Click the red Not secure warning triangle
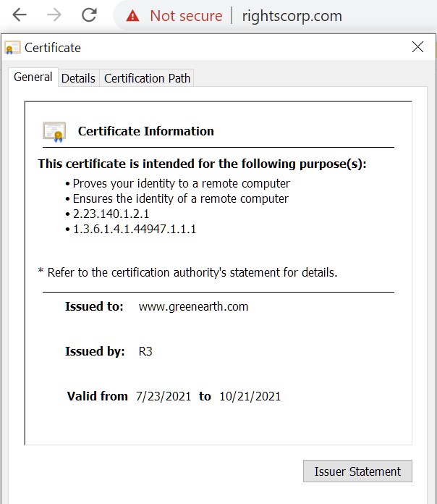This screenshot has width=437, height=504. 132,16
